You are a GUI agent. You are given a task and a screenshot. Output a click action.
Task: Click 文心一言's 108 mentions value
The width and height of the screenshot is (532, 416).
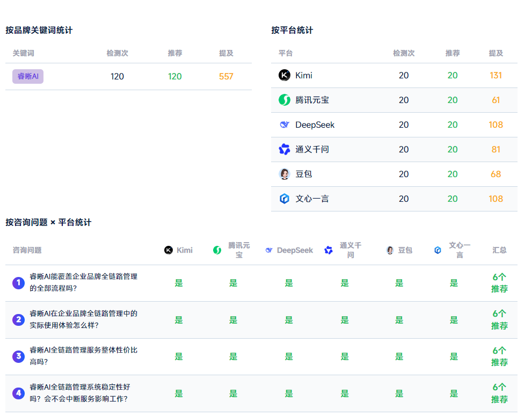495,199
